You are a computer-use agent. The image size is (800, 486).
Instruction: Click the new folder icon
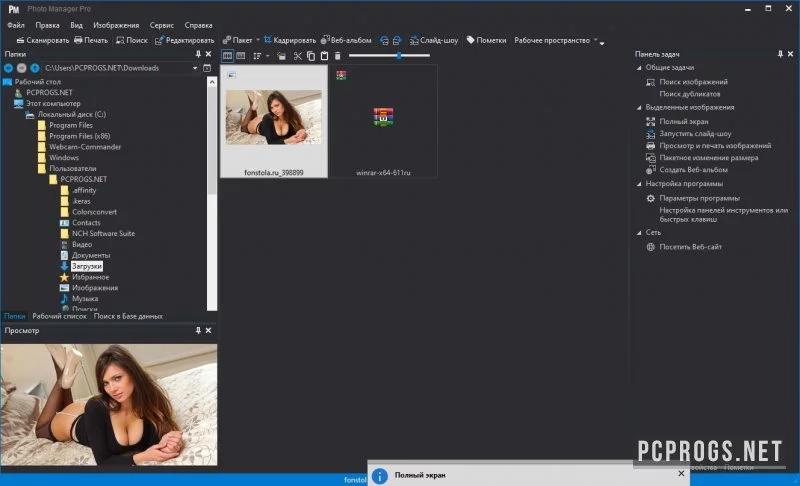coord(281,56)
